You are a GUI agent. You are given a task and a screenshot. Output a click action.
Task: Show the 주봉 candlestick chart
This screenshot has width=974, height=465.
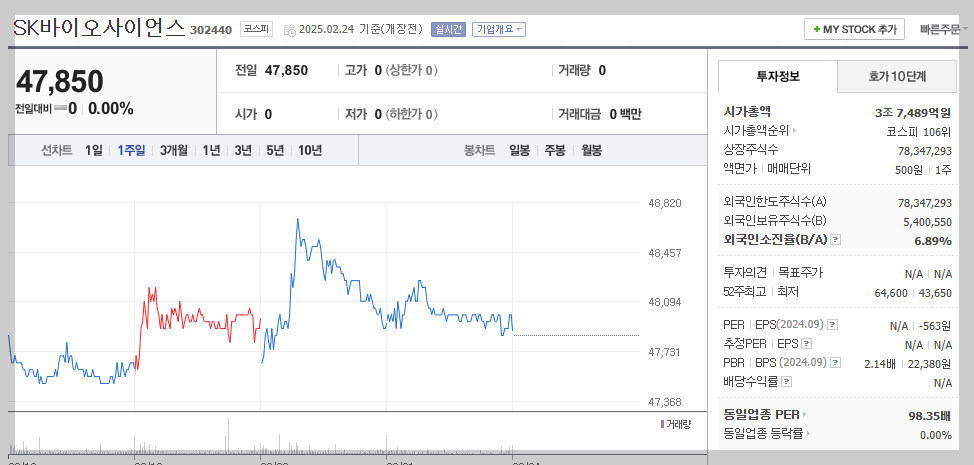coord(555,150)
